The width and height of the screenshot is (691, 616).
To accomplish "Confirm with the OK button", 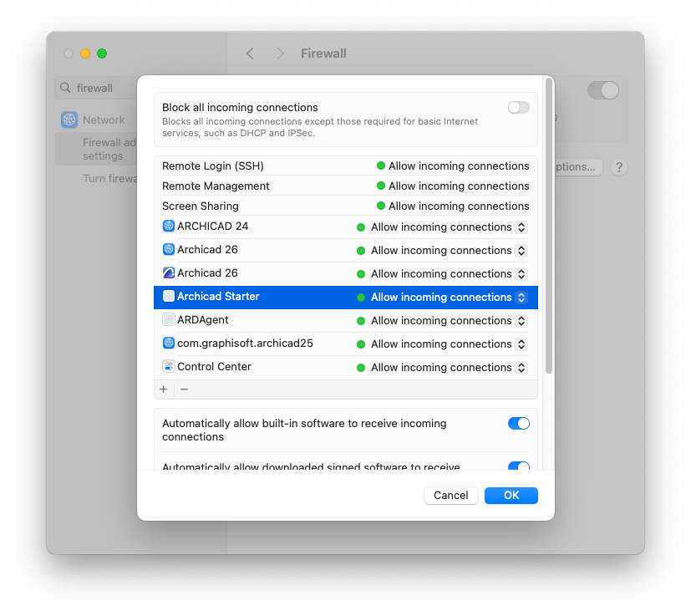I will point(511,495).
